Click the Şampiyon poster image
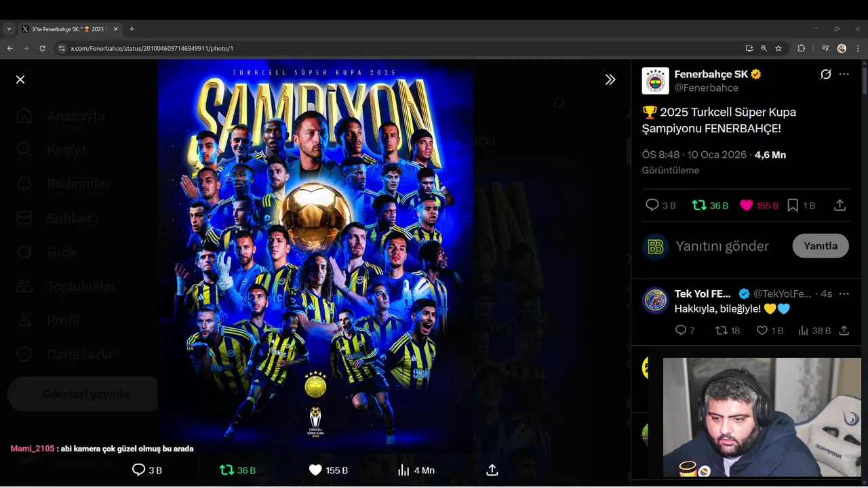 [315, 256]
